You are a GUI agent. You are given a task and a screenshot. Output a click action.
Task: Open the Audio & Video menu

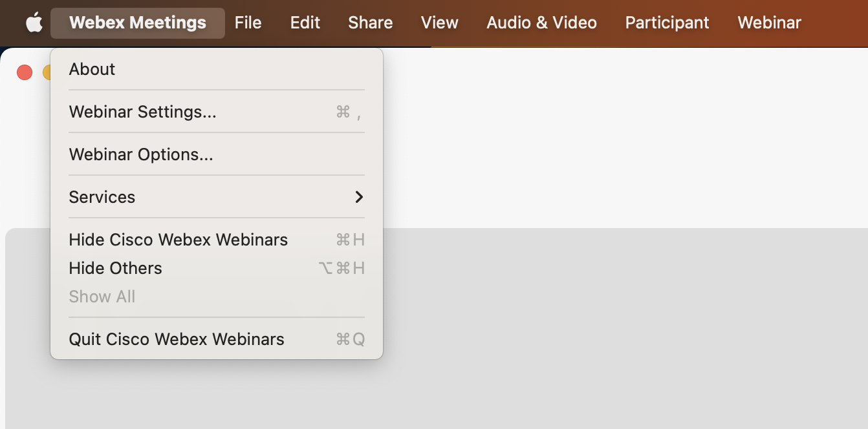(x=542, y=23)
